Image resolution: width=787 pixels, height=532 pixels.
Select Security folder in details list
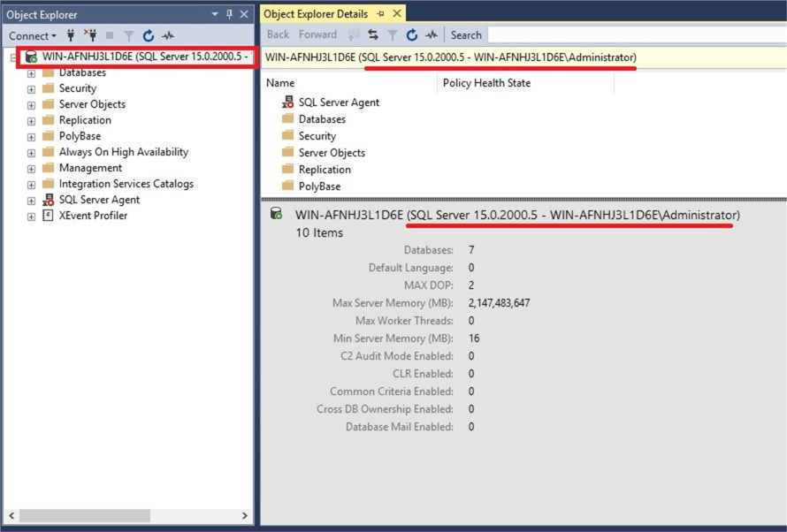coord(317,136)
